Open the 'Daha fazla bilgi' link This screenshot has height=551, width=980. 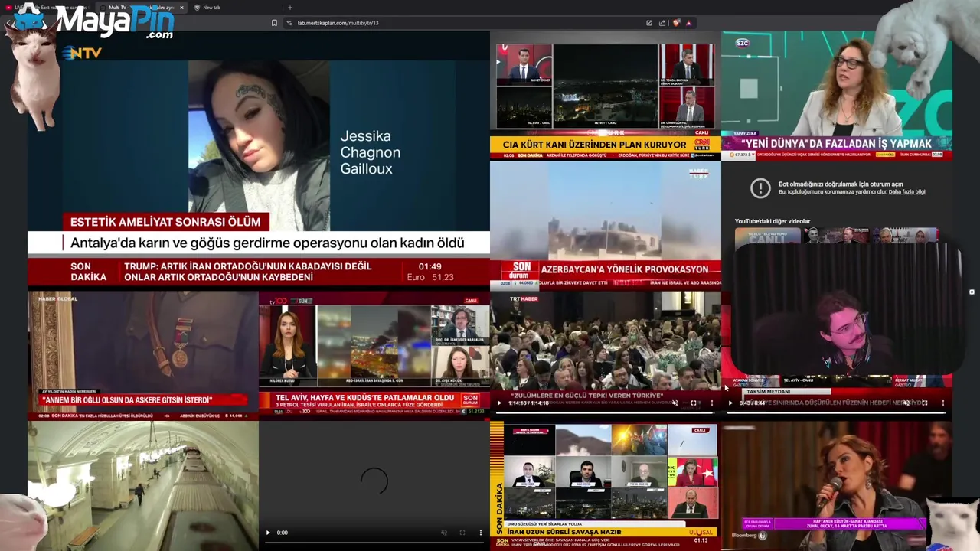(x=906, y=192)
